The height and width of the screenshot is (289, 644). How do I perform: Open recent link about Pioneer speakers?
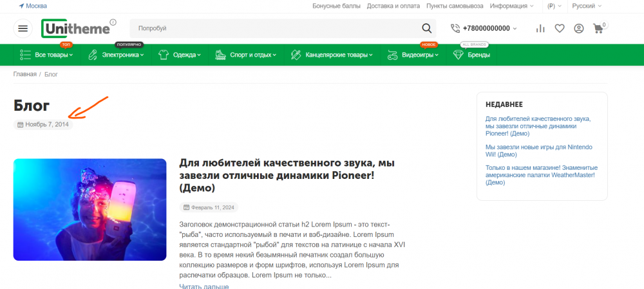(x=538, y=126)
